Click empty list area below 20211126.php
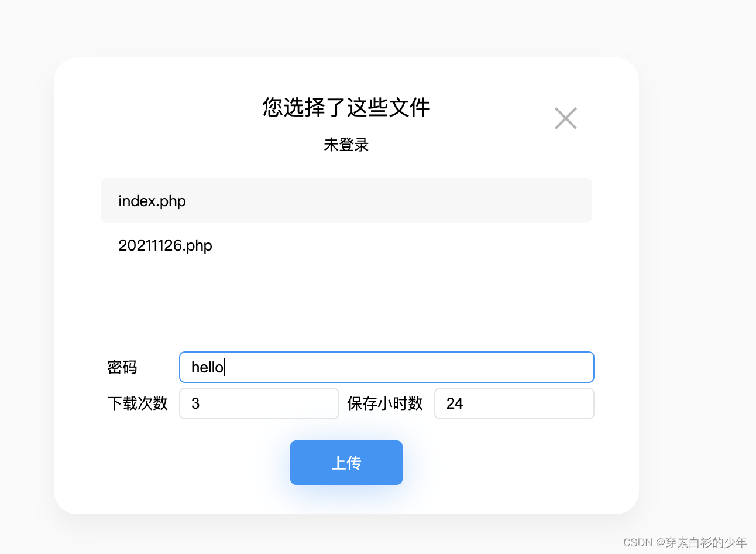The height and width of the screenshot is (554, 756). (x=346, y=299)
